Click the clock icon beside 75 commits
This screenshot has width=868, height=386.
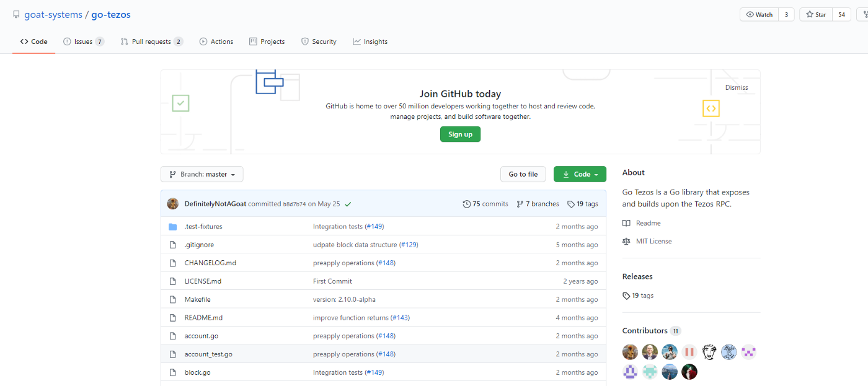point(467,204)
